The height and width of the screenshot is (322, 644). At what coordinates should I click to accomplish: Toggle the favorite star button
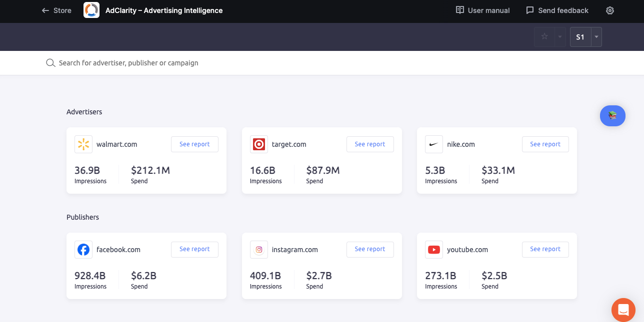point(544,37)
